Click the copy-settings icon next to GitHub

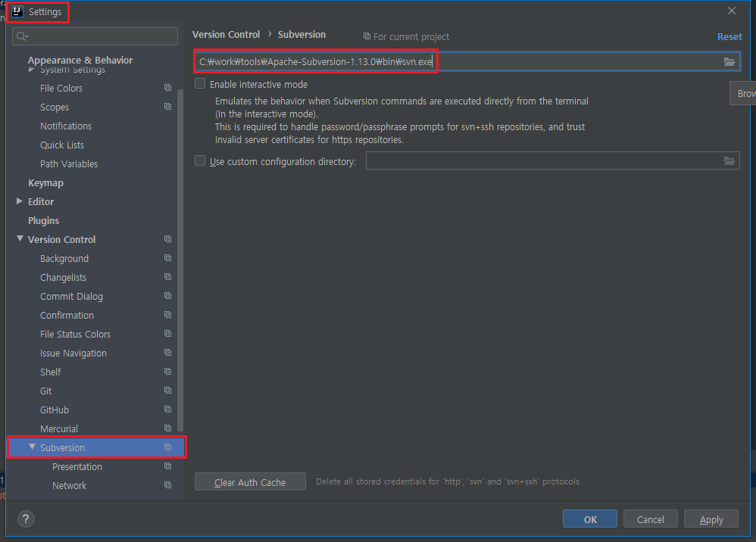(167, 410)
